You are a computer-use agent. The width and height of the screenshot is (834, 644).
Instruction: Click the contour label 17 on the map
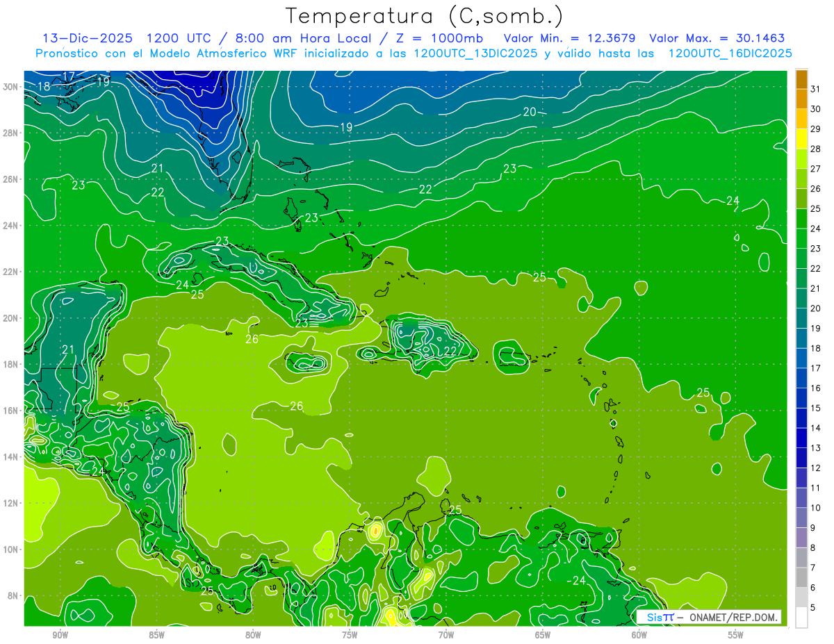69,76
